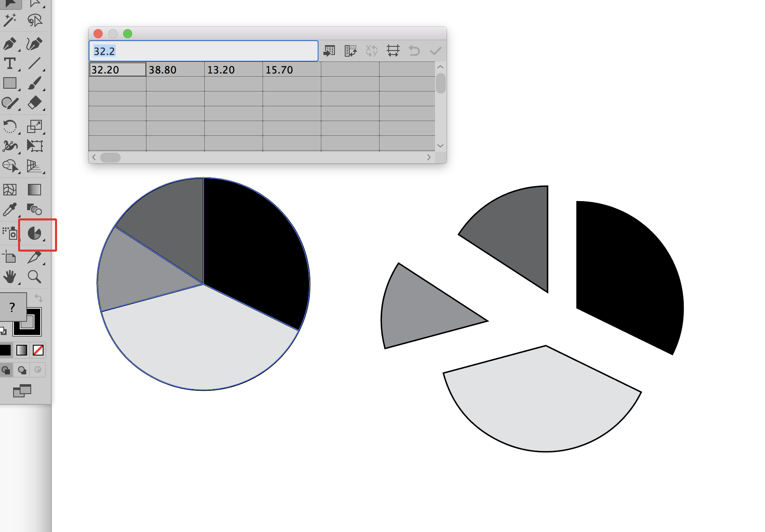
Task: Enable Draw Behind mode
Action: [x=22, y=370]
